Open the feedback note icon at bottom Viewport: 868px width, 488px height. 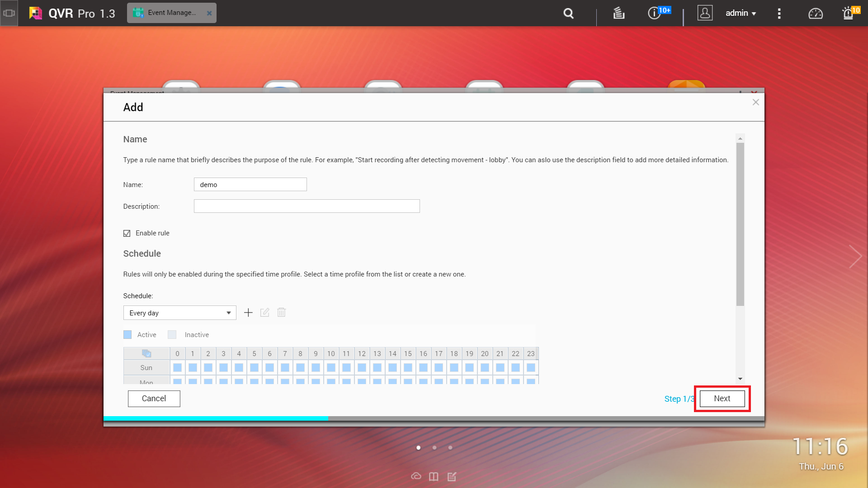pos(452,476)
